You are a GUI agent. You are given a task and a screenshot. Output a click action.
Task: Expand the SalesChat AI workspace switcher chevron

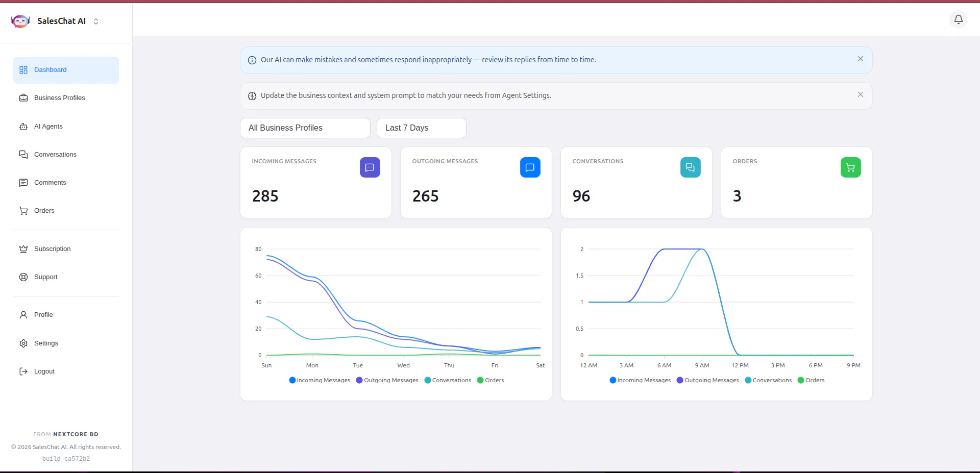pyautogui.click(x=96, y=21)
